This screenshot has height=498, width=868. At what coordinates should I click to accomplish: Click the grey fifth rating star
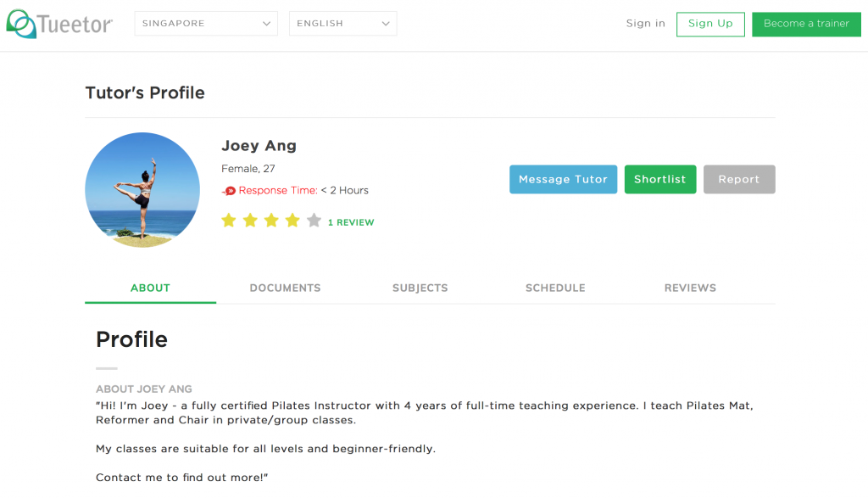pyautogui.click(x=314, y=221)
